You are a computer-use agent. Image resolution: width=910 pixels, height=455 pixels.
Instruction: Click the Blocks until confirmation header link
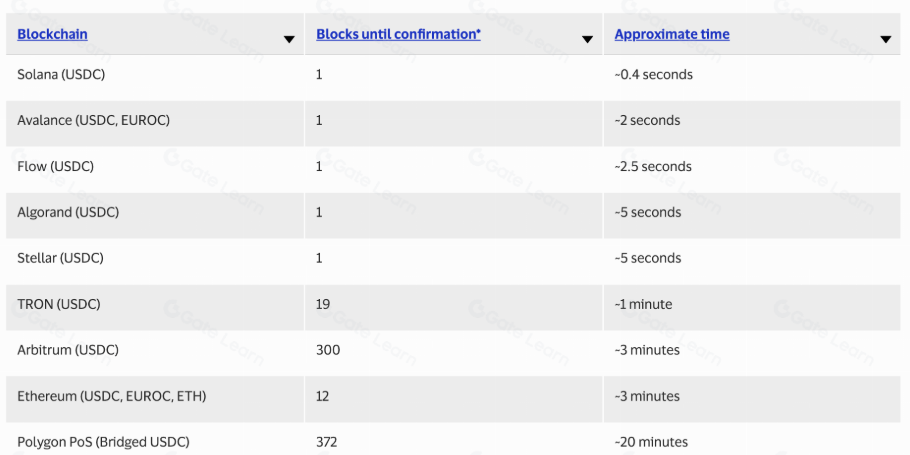click(x=398, y=34)
